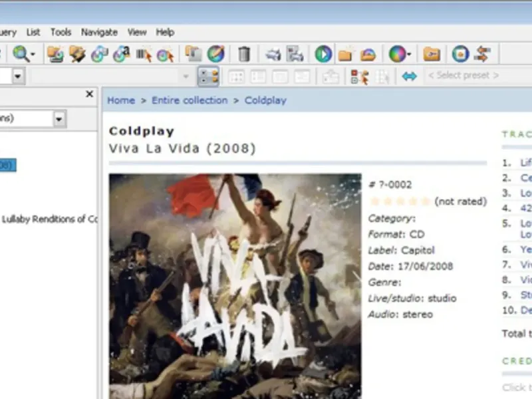Screen dimensions: 532x399
Task: Click the 'Date: 17/06/2008' field
Action: tap(410, 267)
